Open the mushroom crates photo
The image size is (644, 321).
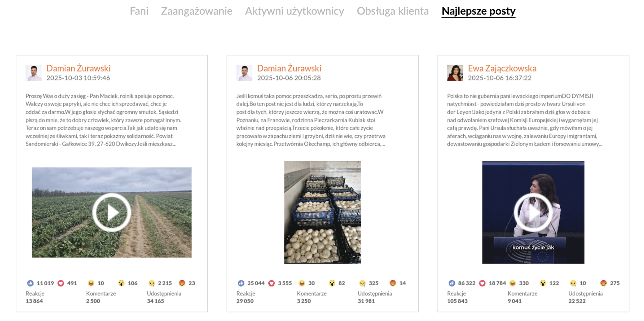(x=322, y=213)
